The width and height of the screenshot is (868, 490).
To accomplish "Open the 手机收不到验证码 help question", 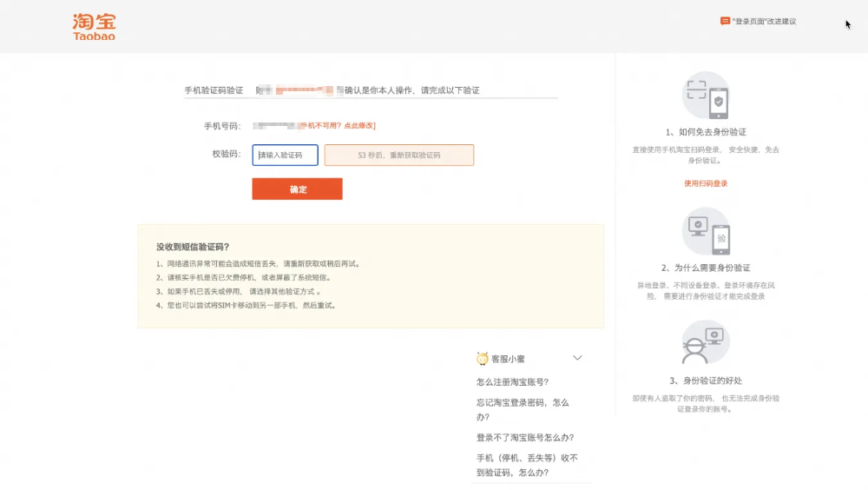I will click(x=527, y=465).
